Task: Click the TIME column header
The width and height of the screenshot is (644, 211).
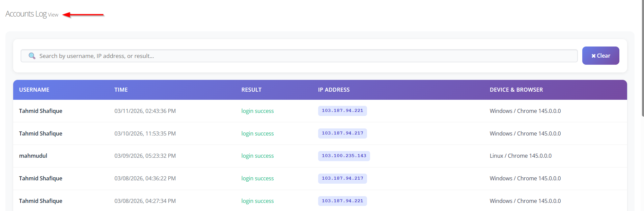Action: coord(121,90)
